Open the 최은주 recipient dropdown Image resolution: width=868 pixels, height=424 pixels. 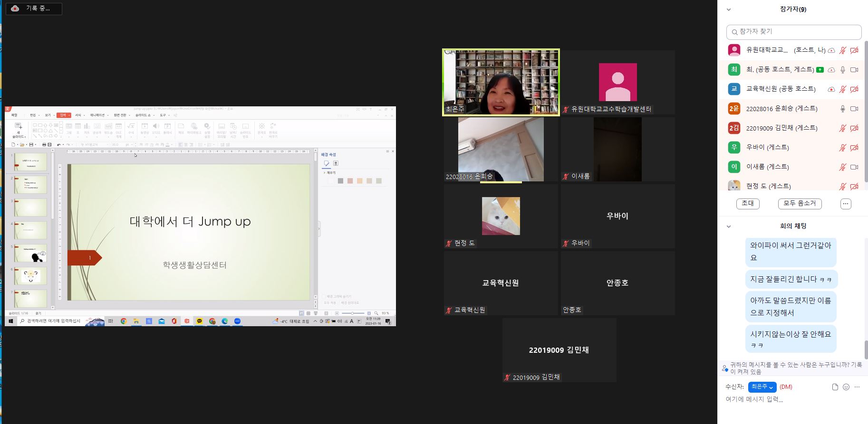pyautogui.click(x=762, y=387)
